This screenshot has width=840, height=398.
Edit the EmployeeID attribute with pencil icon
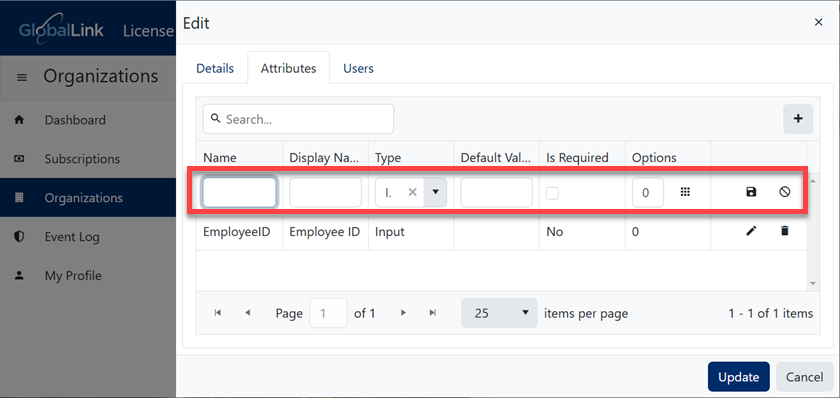[x=751, y=231]
